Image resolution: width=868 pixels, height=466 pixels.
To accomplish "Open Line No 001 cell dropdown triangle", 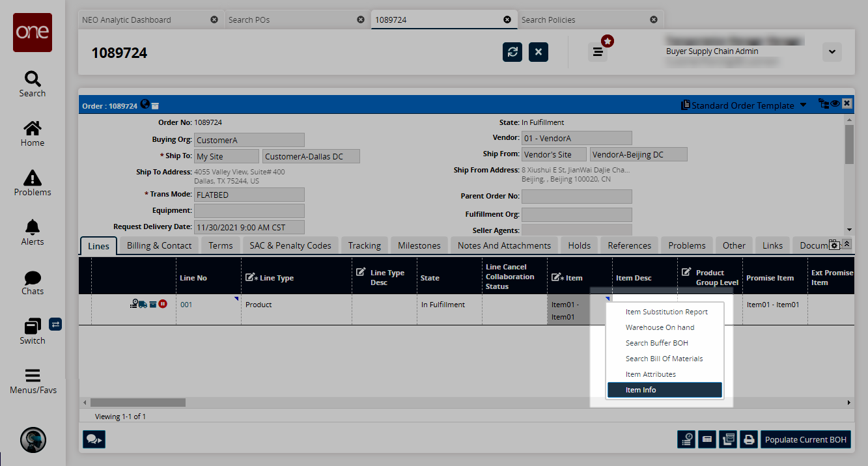I will (238, 298).
